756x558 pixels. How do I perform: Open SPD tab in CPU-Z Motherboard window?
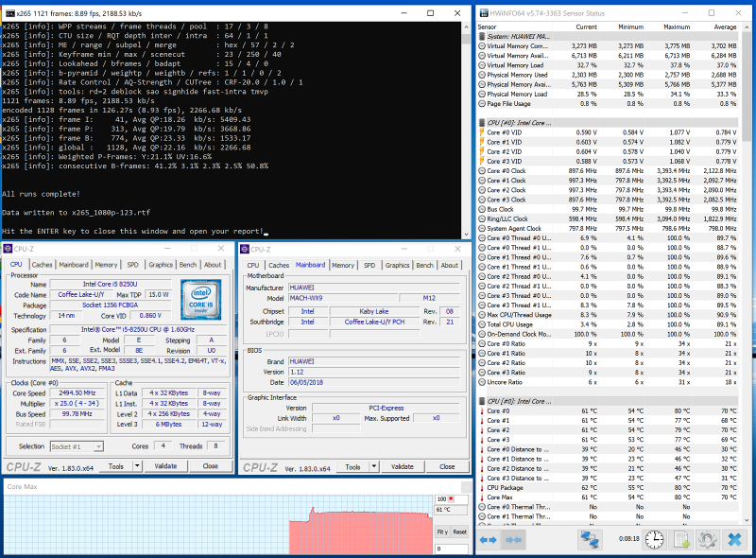[x=369, y=265]
